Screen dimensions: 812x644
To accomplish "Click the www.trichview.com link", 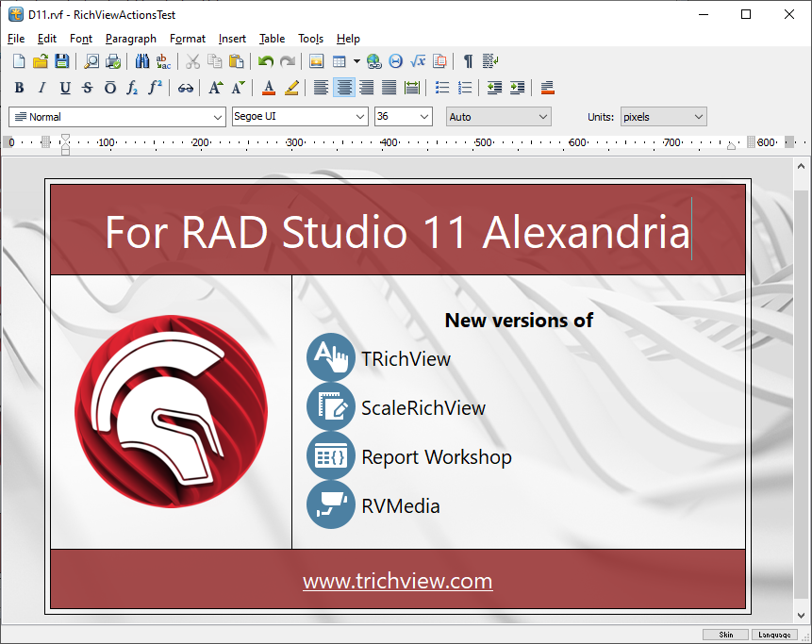I will click(x=397, y=581).
